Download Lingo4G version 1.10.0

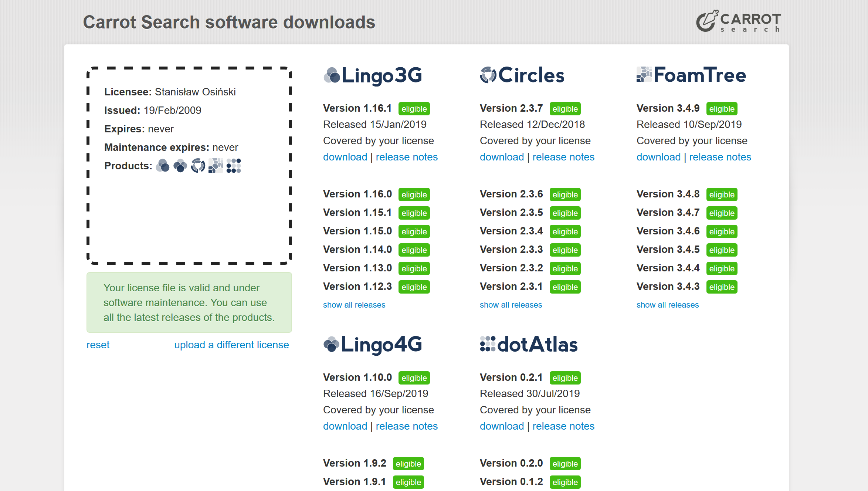pyautogui.click(x=345, y=426)
